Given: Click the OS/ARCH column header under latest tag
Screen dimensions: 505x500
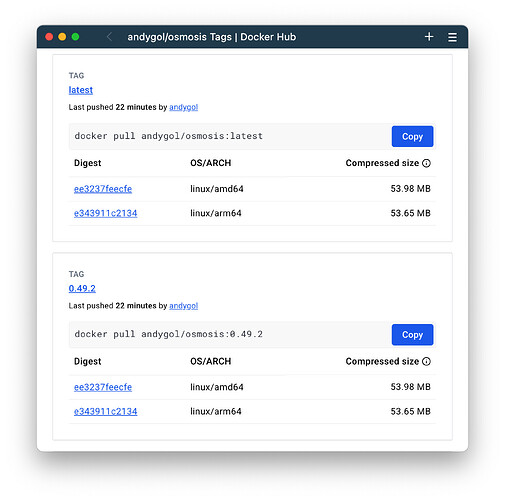Looking at the screenshot, I should tap(210, 163).
